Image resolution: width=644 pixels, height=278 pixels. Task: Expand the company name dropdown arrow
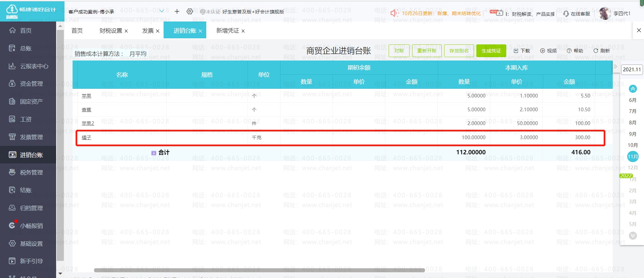(162, 11)
